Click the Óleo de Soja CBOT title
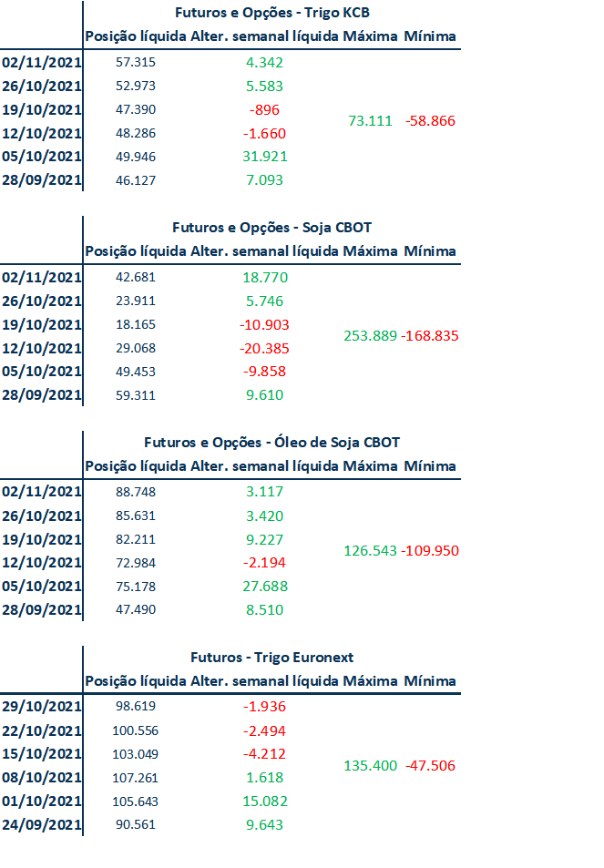Viewport: 604px width, 868px height. (x=271, y=443)
